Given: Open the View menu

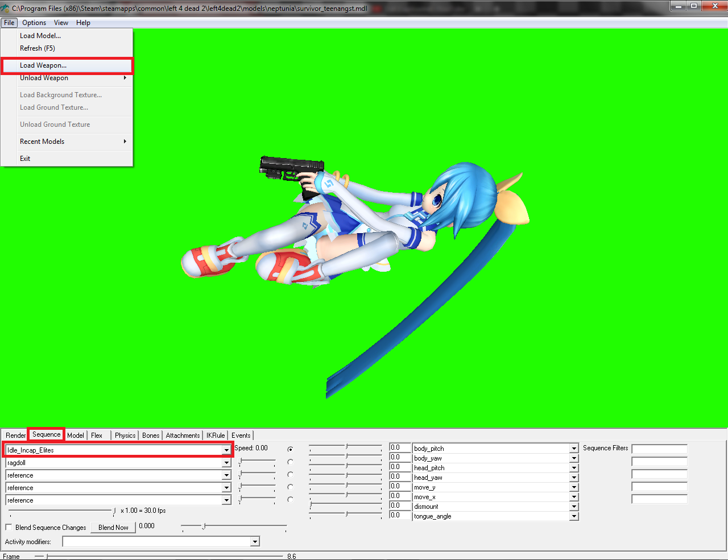Looking at the screenshot, I should point(61,23).
